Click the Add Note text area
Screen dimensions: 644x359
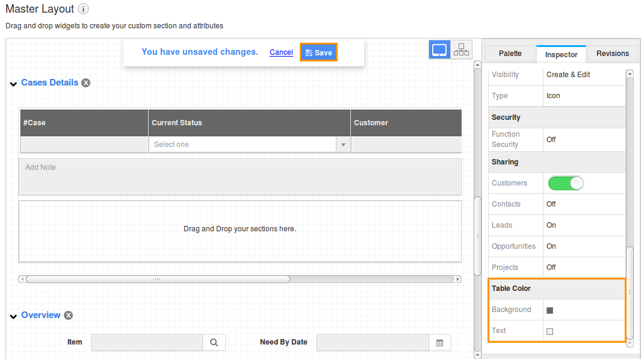[240, 177]
